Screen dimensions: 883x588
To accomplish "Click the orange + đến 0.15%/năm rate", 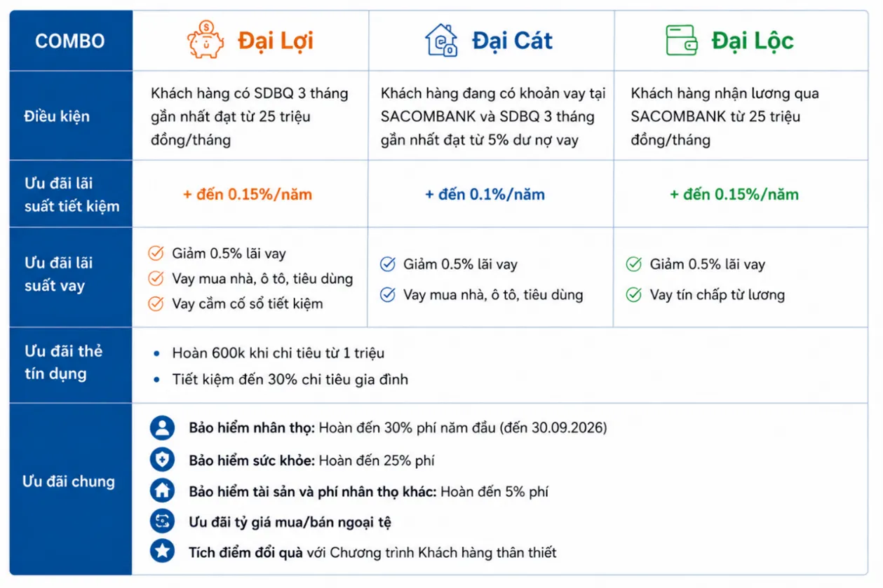I will [x=248, y=194].
